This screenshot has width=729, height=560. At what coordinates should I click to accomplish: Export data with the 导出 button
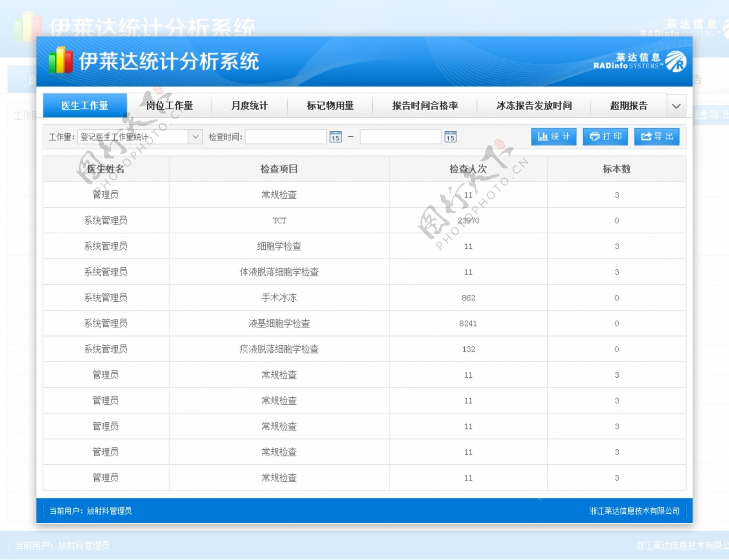[657, 137]
